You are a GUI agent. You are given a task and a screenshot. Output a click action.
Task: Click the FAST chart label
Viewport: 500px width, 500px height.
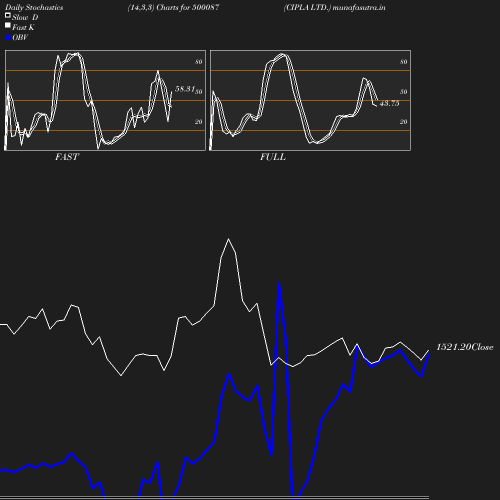point(67,157)
